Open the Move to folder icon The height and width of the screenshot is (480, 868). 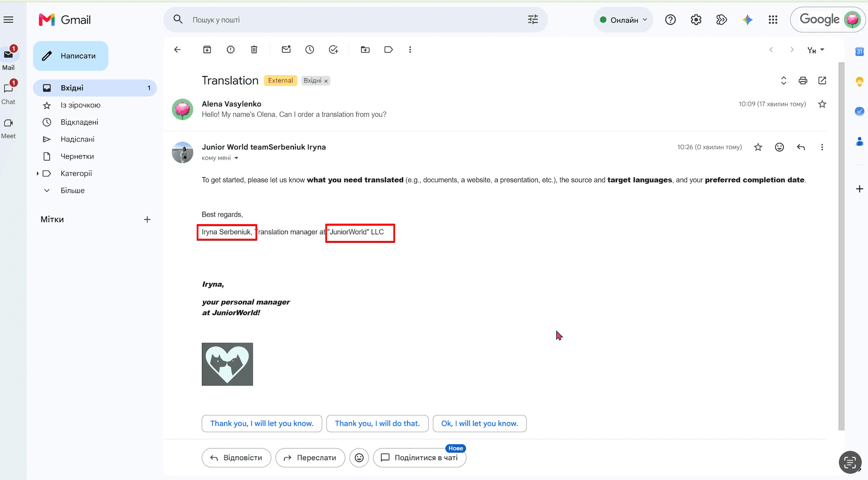(x=365, y=50)
